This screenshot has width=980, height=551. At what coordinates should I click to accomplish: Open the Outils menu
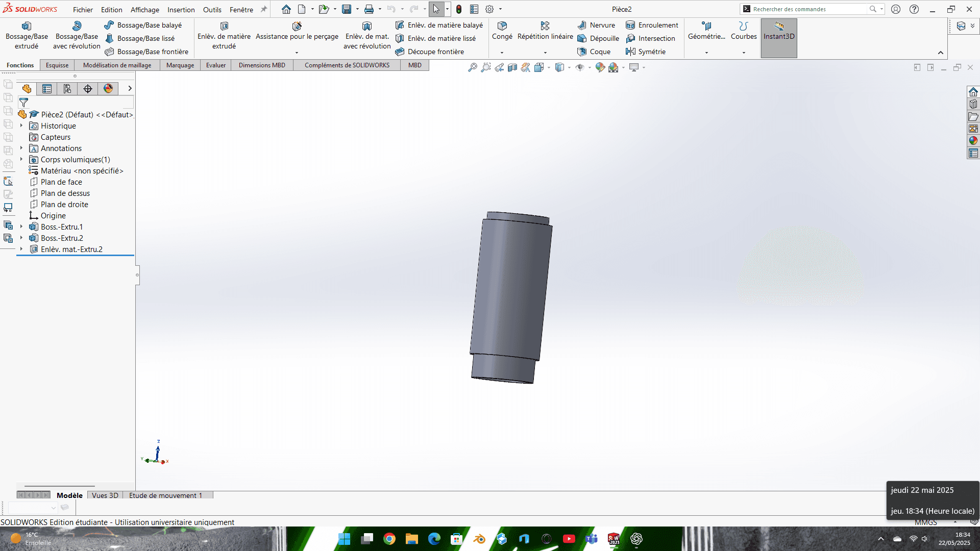[212, 10]
